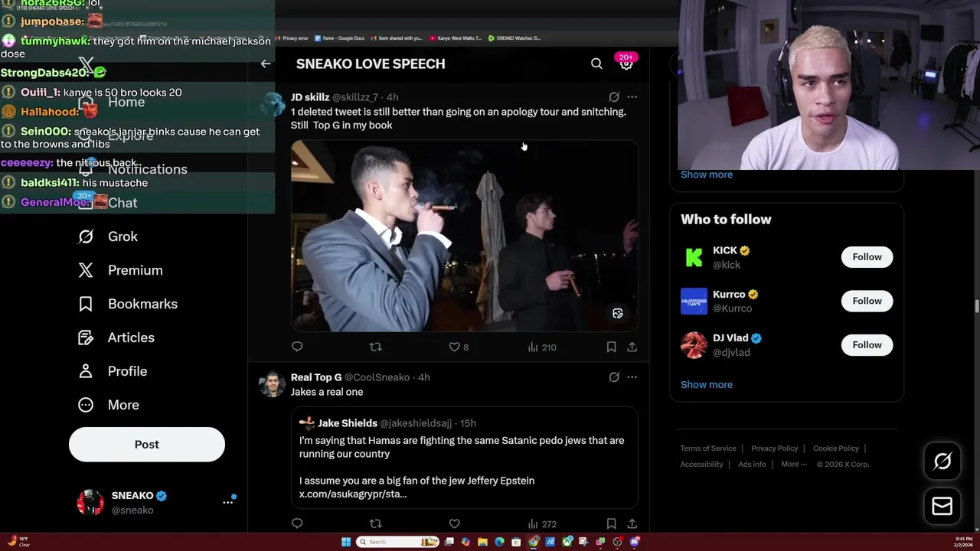Open the cigar photo in JD skillz's post
980x551 pixels.
point(464,236)
